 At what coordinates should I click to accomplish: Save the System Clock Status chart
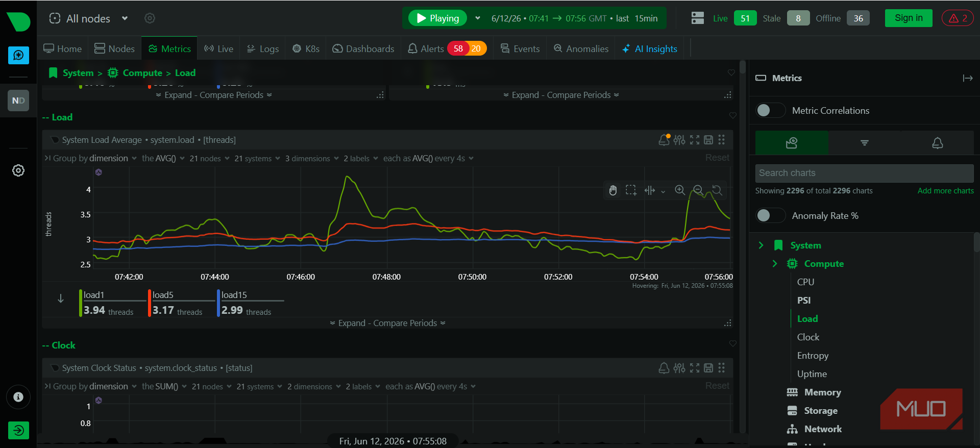[x=708, y=368]
